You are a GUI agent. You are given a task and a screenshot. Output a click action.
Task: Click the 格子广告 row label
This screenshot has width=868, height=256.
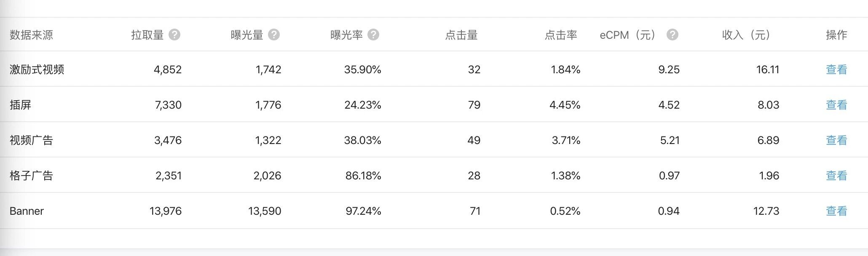(x=30, y=176)
